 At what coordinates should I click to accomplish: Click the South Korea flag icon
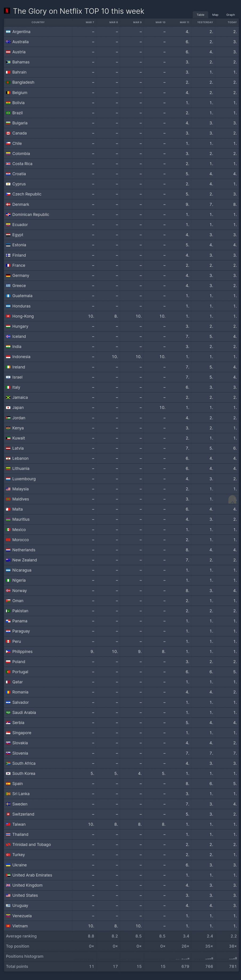[x=8, y=773]
